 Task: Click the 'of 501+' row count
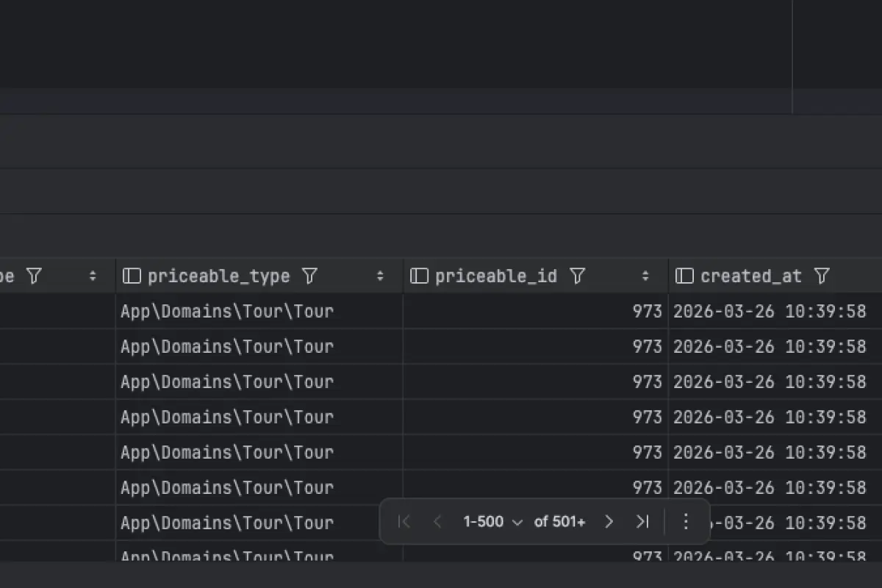pos(560,522)
